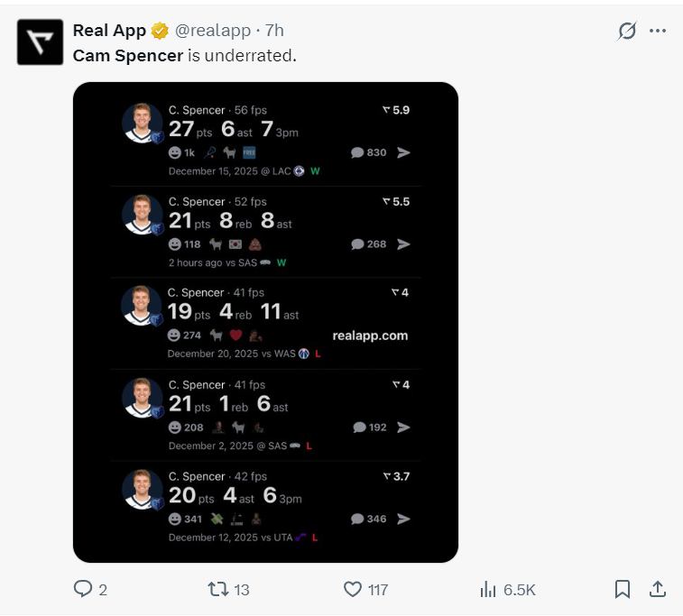Click the @realapp handle

pyautogui.click(x=212, y=31)
